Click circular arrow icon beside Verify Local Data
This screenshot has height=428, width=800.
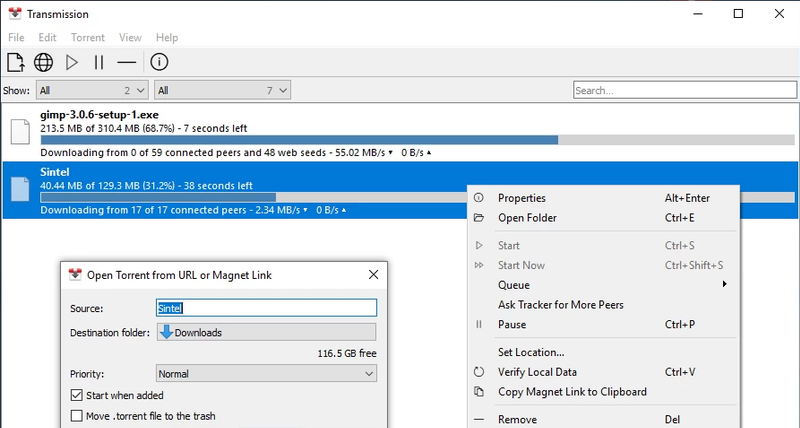pyautogui.click(x=479, y=372)
